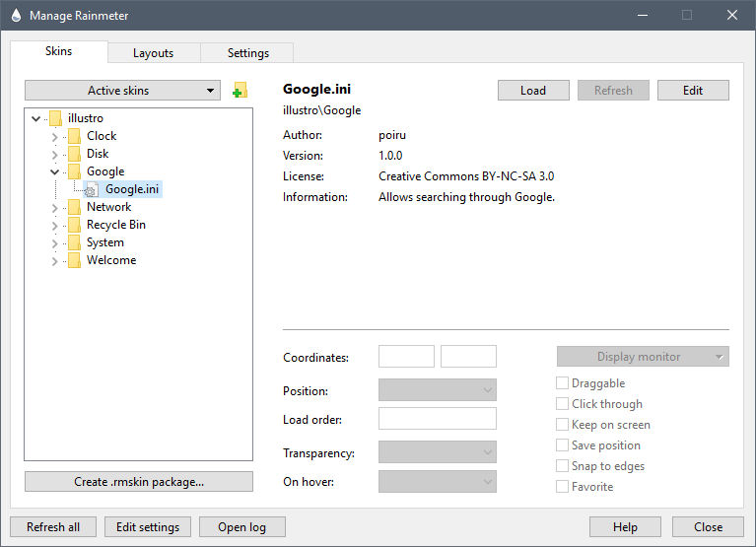Click the Recycle Bin folder icon
This screenshot has height=547, width=756.
[x=74, y=225]
